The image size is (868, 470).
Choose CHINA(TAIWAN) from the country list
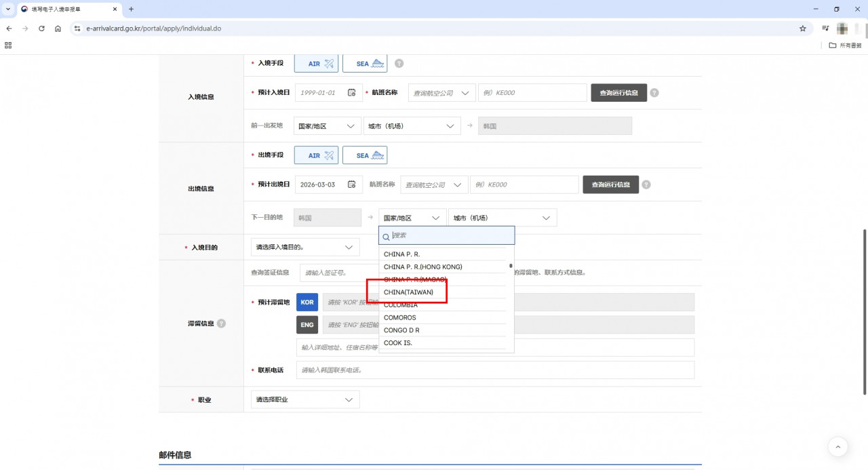point(408,292)
